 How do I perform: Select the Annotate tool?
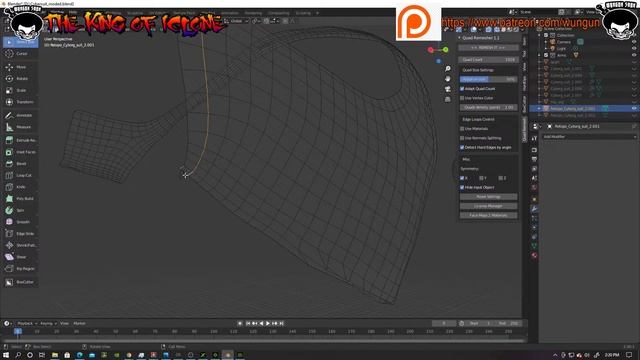click(20, 116)
